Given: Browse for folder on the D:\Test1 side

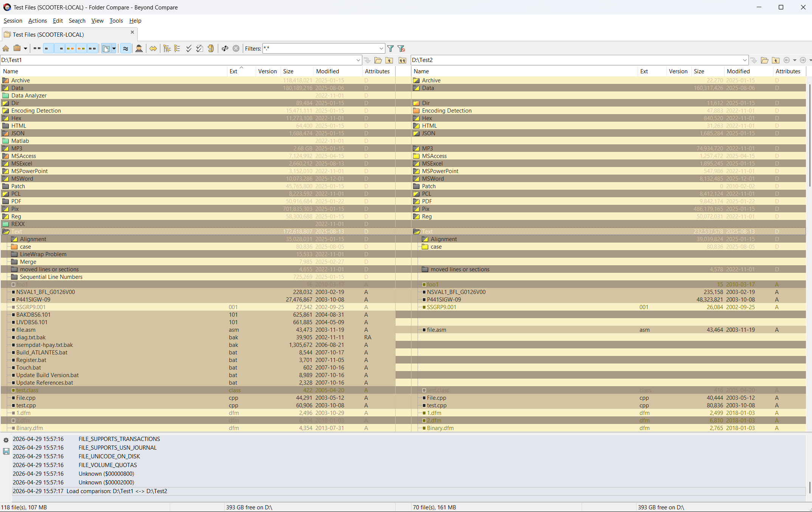Looking at the screenshot, I should tap(378, 60).
